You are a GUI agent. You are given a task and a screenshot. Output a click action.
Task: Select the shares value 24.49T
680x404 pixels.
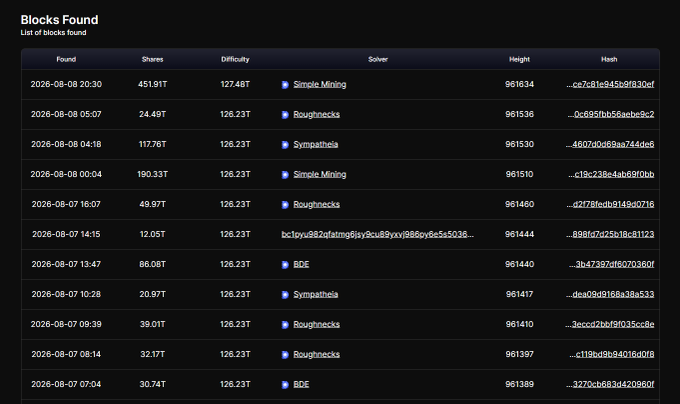pos(153,114)
